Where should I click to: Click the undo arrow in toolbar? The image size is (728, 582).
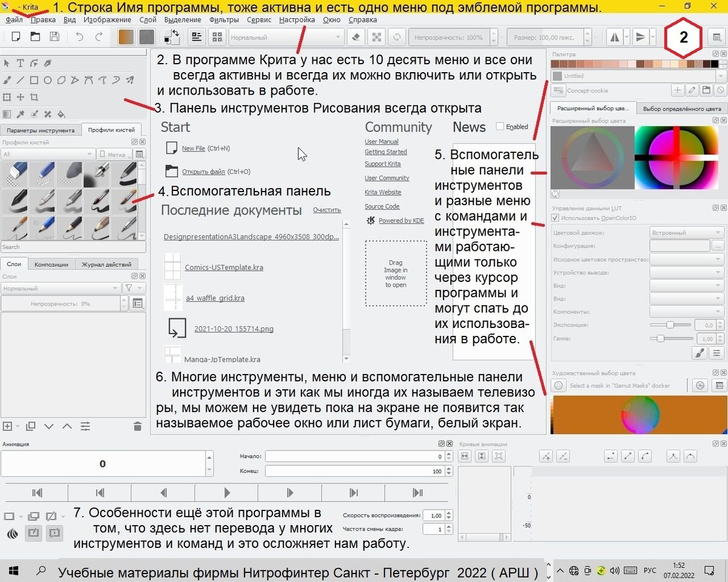(x=79, y=37)
